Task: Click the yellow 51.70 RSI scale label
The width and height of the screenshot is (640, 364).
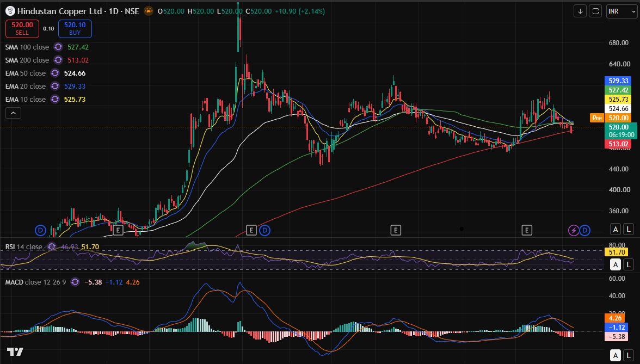Action: [x=617, y=252]
